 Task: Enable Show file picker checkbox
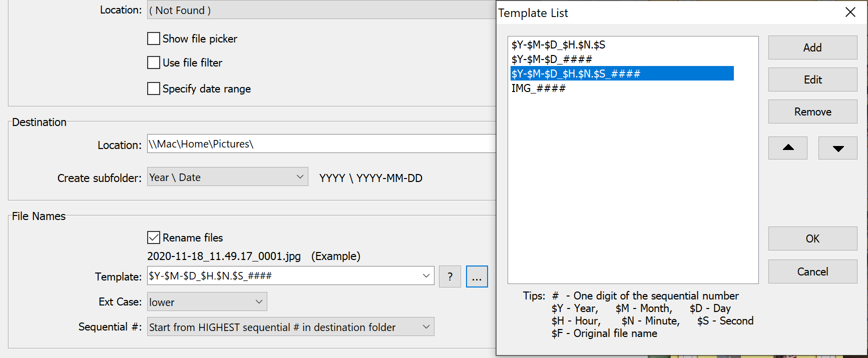click(x=154, y=38)
